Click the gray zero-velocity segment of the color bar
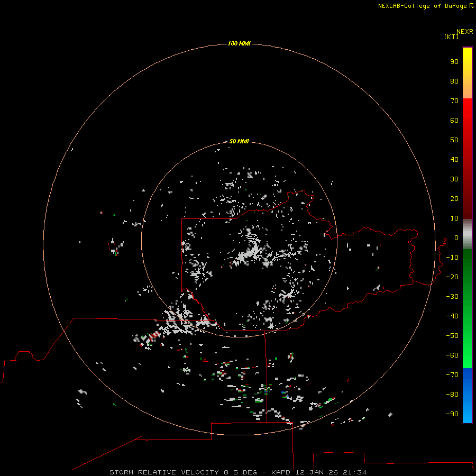Screen dimensions: 476x476 [467, 234]
